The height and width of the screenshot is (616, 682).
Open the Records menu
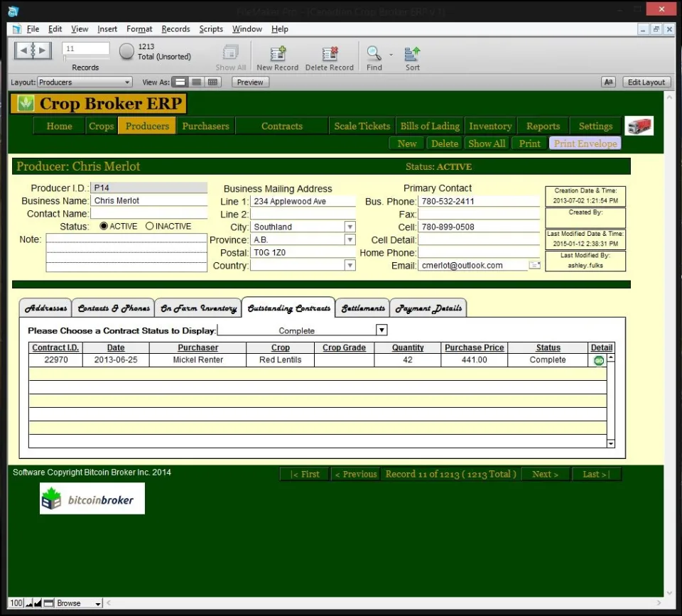tap(175, 29)
